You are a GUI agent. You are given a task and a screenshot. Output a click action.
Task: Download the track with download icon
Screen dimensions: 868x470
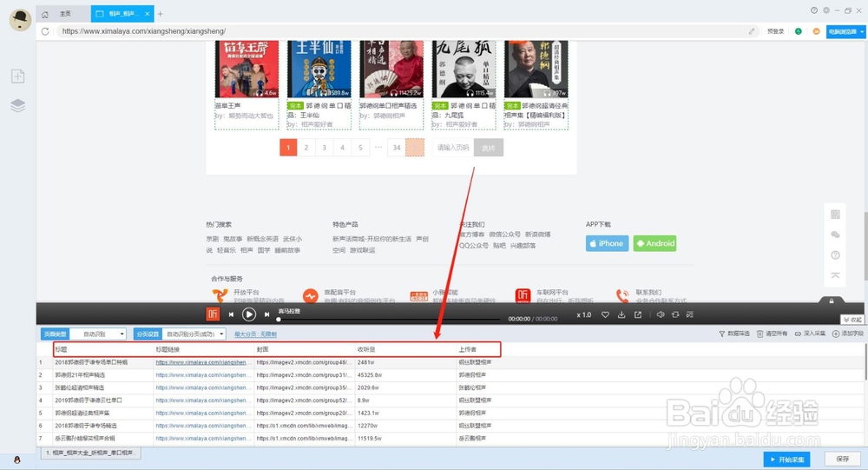tap(621, 314)
